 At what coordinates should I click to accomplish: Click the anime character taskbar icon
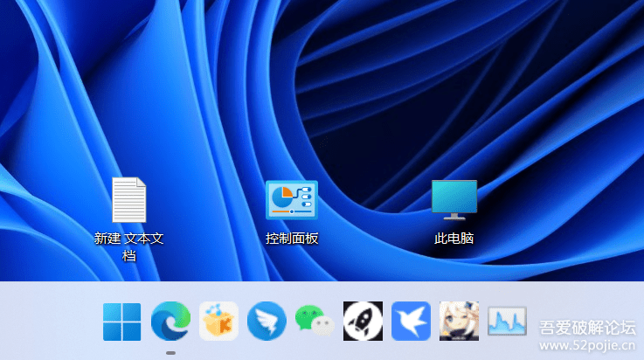[458, 321]
